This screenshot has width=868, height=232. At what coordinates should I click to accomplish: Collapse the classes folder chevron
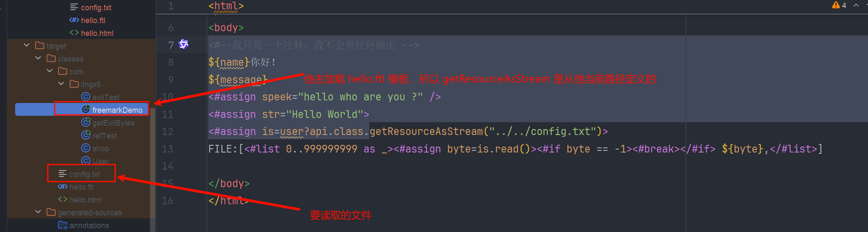click(38, 58)
